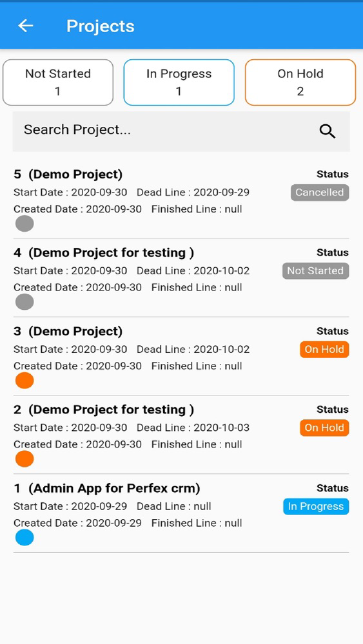Click the blue In Progress status badge
Image resolution: width=363 pixels, height=644 pixels.
pos(316,506)
